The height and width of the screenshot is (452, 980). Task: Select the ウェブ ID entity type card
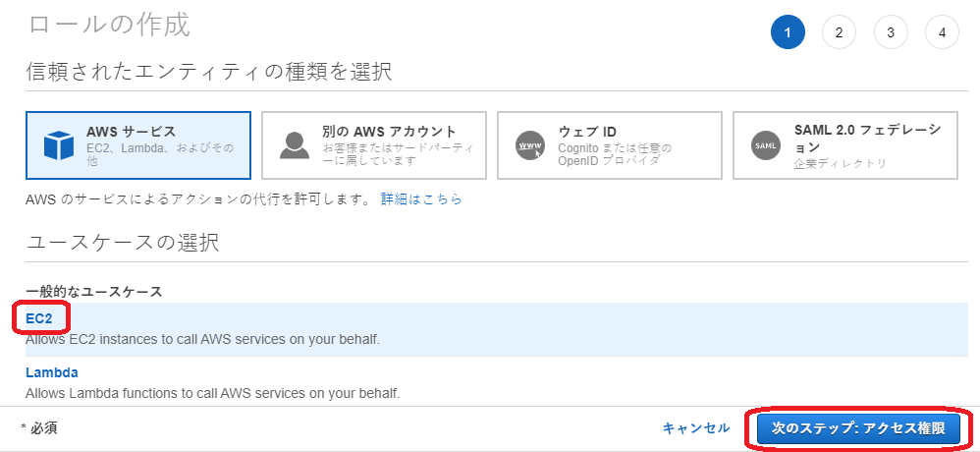(x=609, y=145)
